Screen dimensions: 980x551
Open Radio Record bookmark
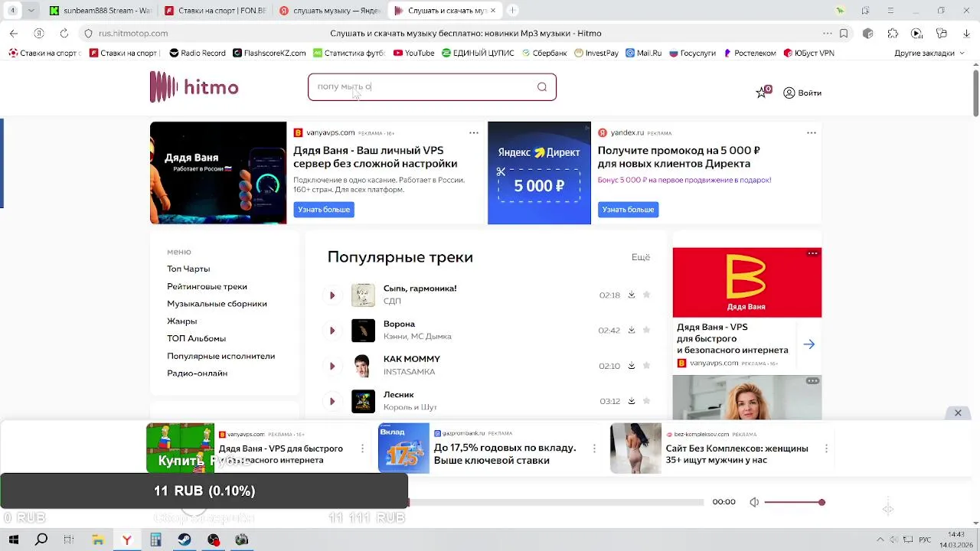coord(198,53)
